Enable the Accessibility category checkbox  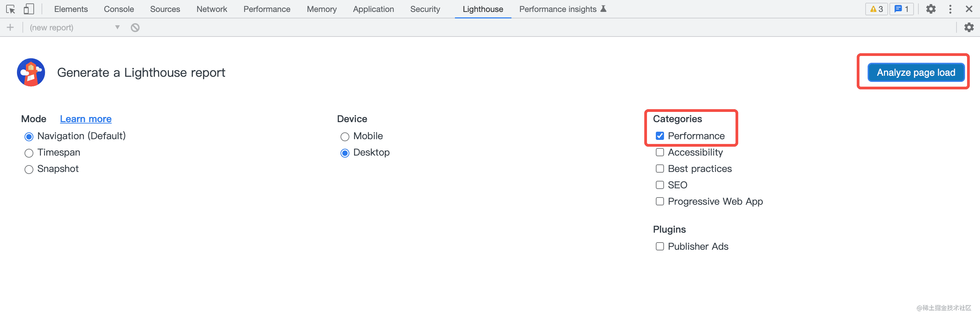click(660, 152)
